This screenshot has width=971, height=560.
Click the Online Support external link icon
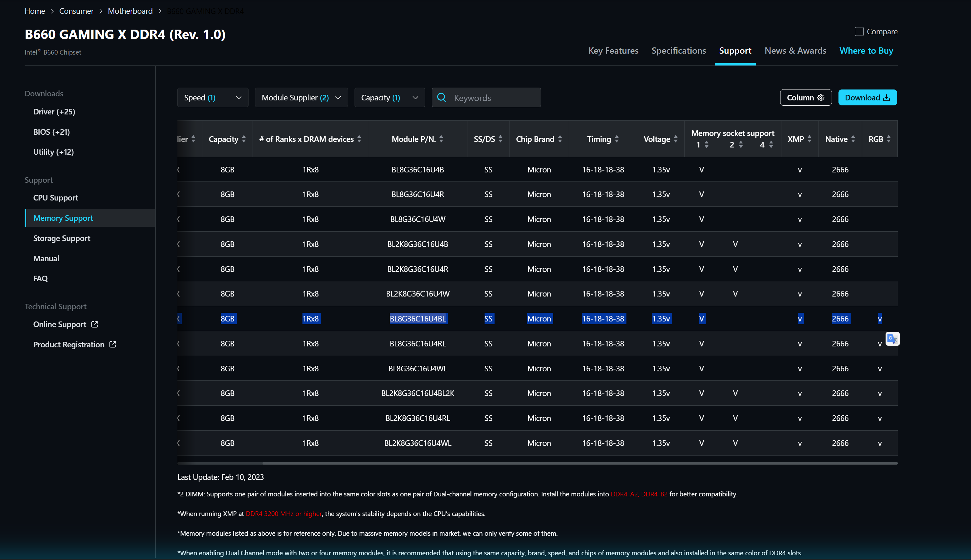(94, 324)
